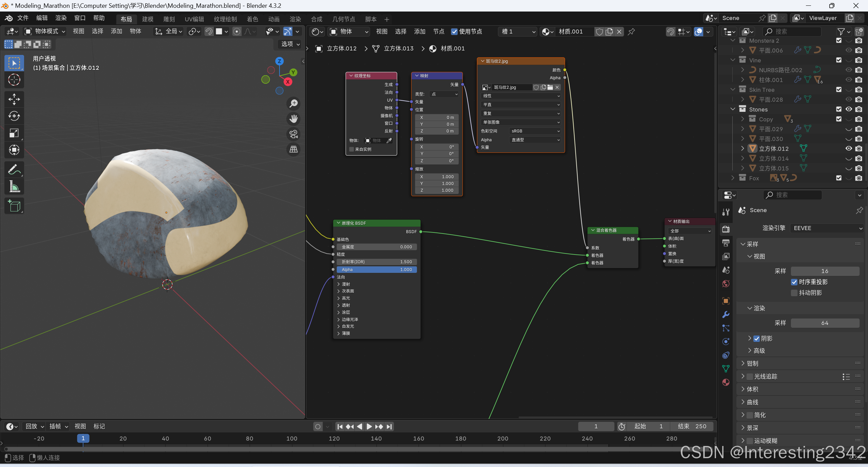Open the Material properties tab
Image resolution: width=868 pixels, height=467 pixels.
click(x=726, y=382)
